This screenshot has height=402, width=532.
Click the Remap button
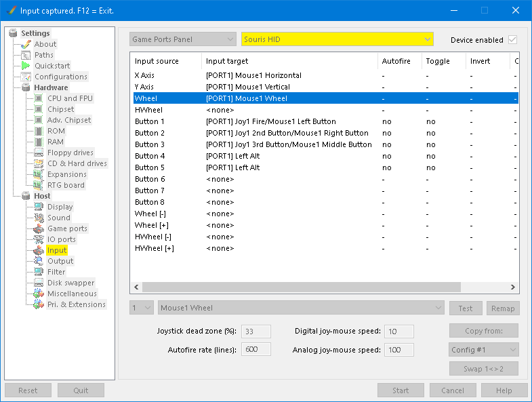pyautogui.click(x=503, y=308)
